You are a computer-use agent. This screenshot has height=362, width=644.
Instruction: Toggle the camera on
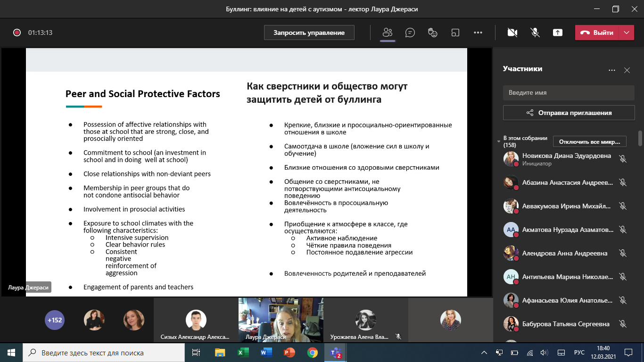pyautogui.click(x=512, y=33)
